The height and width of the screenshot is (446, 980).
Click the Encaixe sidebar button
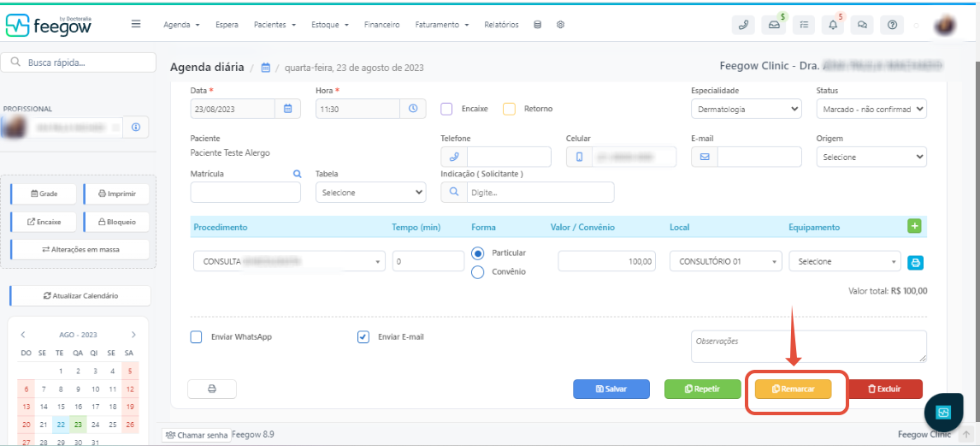pos(44,222)
